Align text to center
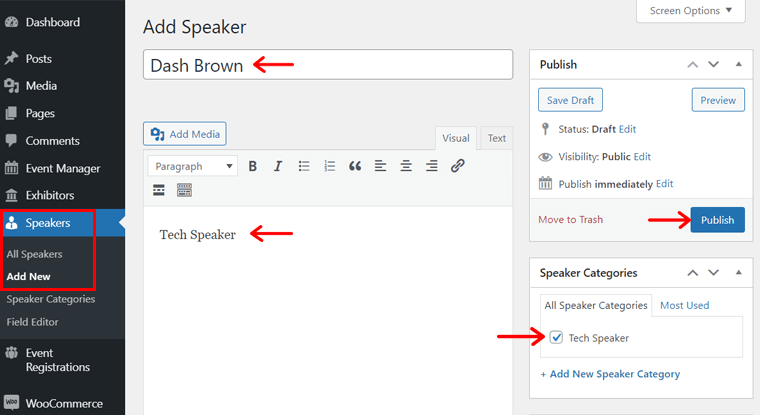This screenshot has height=415, width=760. click(x=406, y=166)
